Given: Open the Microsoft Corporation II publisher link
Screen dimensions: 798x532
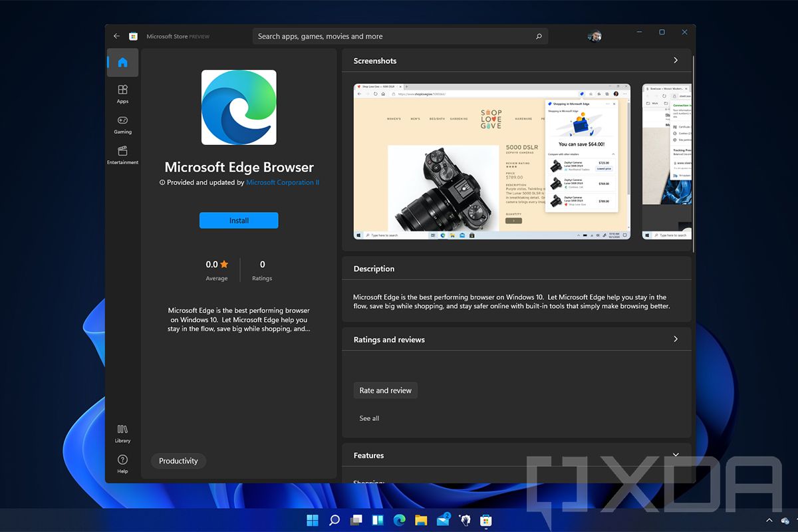Looking at the screenshot, I should pyautogui.click(x=283, y=182).
